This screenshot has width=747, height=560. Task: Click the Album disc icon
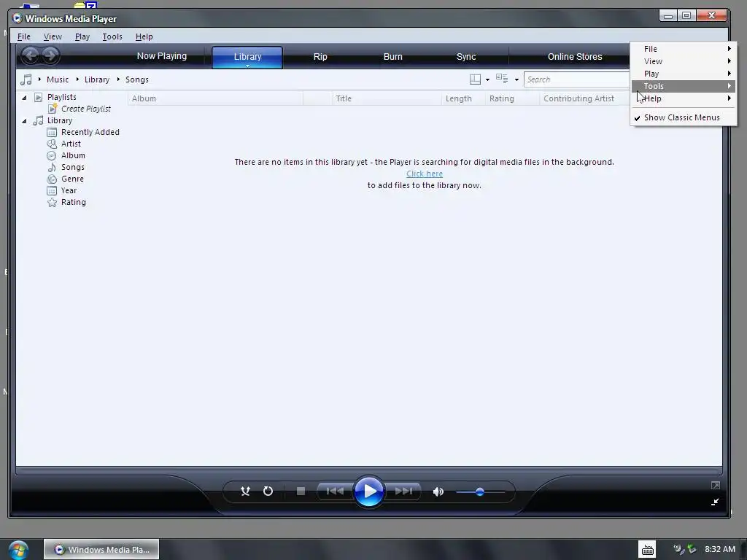pyautogui.click(x=52, y=156)
